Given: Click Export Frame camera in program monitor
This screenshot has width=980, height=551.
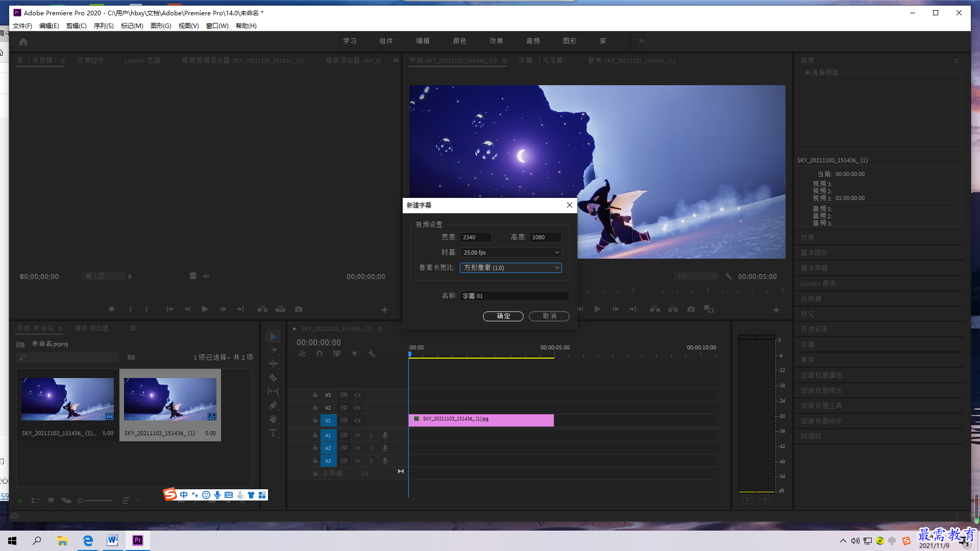Looking at the screenshot, I should [x=691, y=309].
